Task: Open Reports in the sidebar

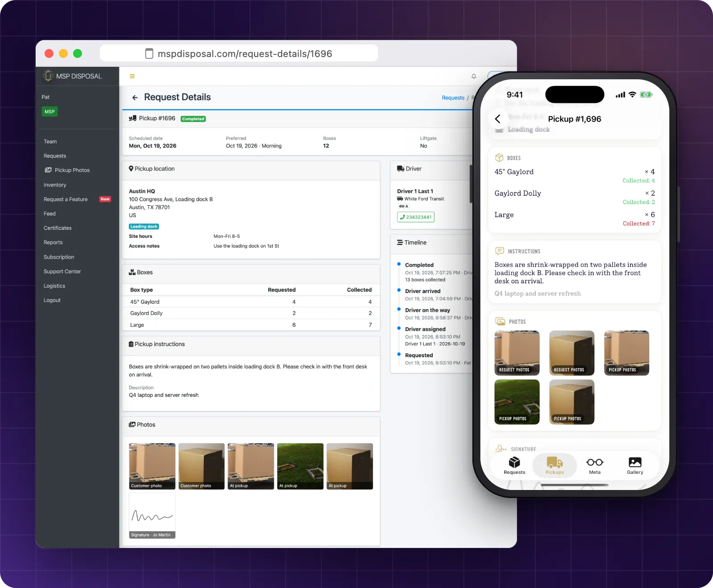Action: point(53,242)
